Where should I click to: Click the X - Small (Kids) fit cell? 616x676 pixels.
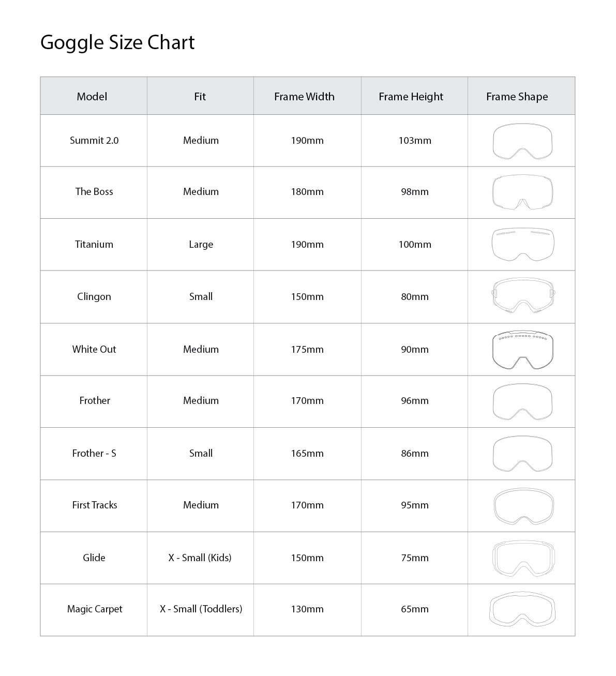tap(200, 558)
